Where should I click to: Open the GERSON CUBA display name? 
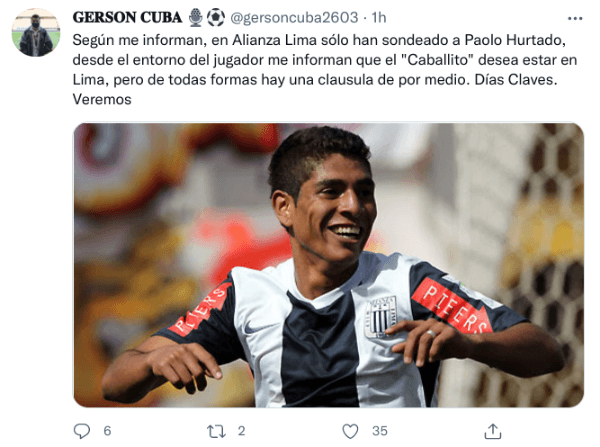127,18
